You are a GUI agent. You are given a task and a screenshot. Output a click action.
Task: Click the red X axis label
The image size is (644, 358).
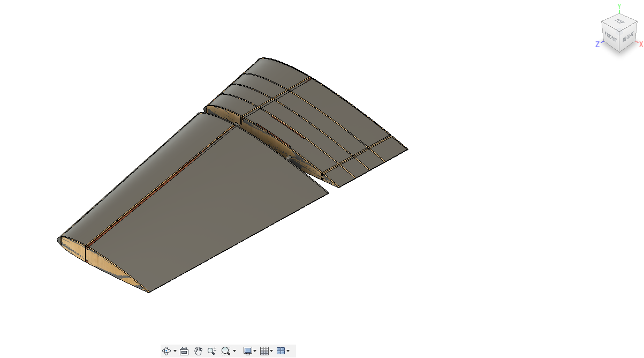coord(640,44)
